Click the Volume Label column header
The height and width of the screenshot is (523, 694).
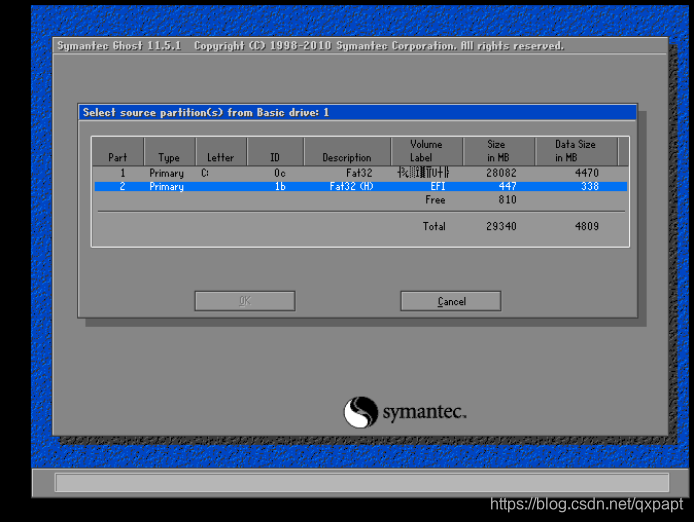[x=426, y=151]
